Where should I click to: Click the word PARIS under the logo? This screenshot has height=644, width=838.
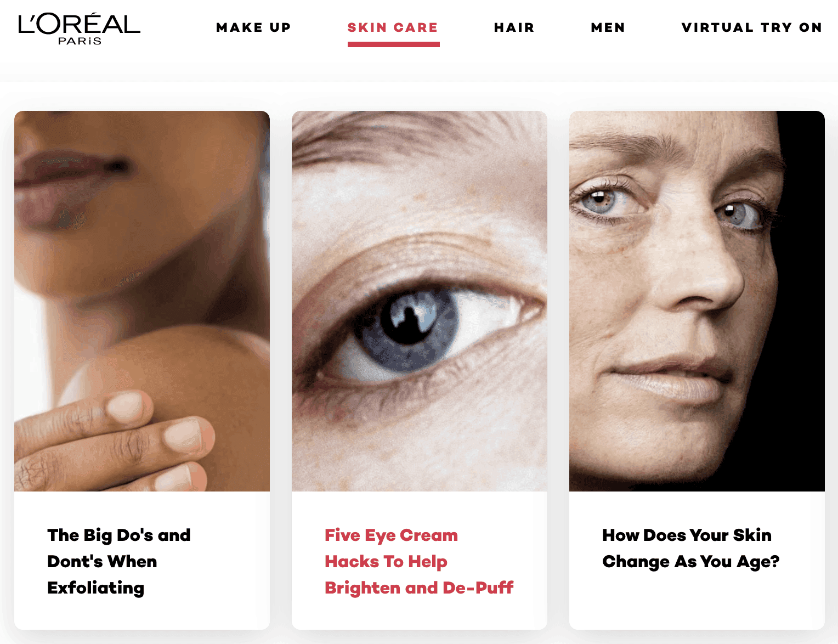pyautogui.click(x=80, y=41)
